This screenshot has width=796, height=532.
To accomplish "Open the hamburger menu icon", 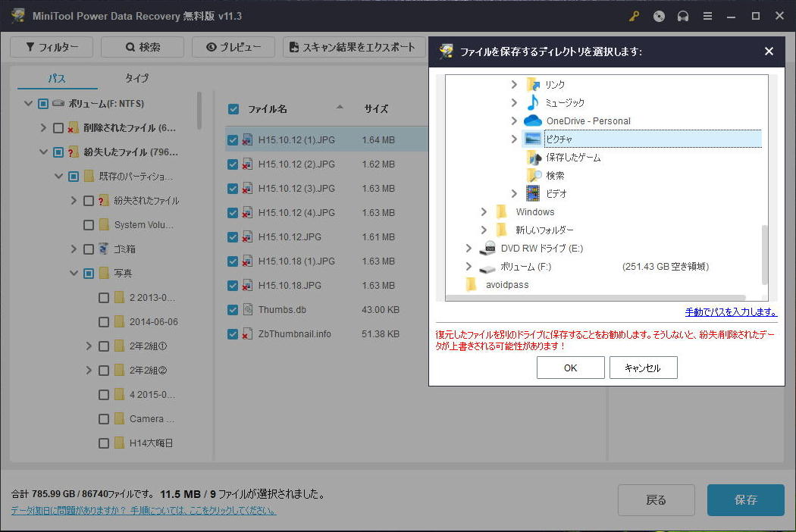I will pos(707,16).
